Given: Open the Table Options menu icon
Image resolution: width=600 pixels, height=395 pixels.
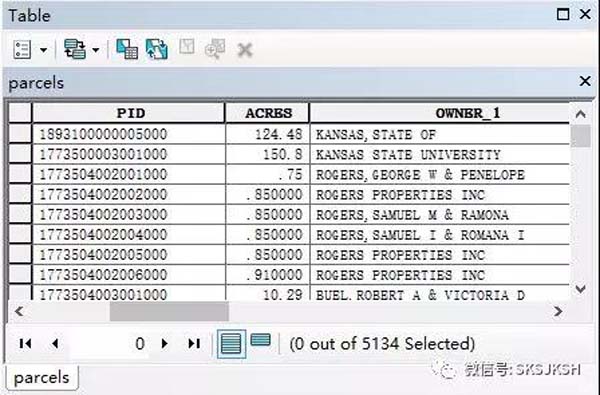Looking at the screenshot, I should pos(22,50).
